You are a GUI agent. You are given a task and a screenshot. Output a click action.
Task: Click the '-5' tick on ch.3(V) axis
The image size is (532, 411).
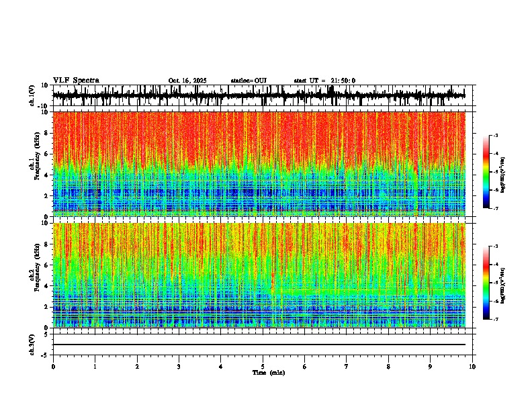point(46,355)
